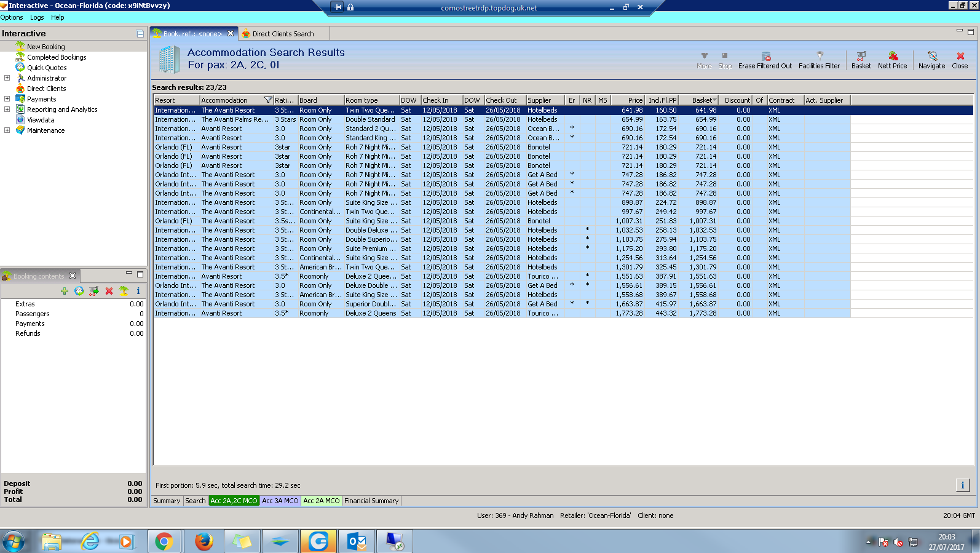This screenshot has height=553, width=980.
Task: Sort results by Supplier column header
Action: (x=546, y=100)
